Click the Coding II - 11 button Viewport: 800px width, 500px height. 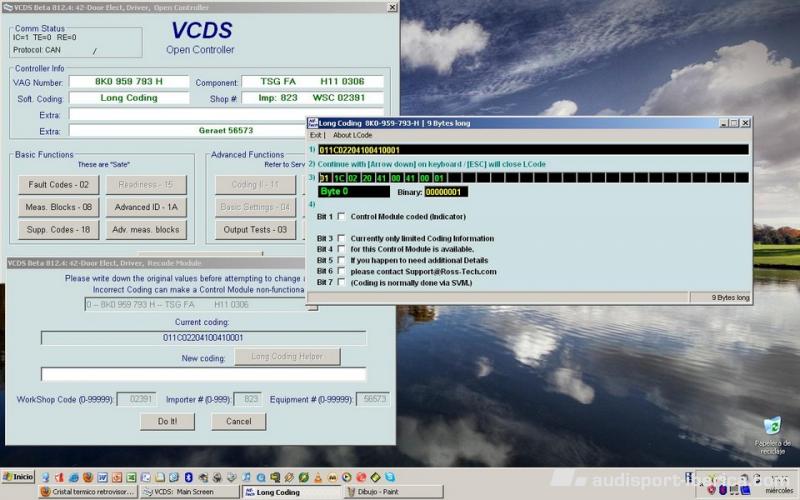pyautogui.click(x=255, y=185)
